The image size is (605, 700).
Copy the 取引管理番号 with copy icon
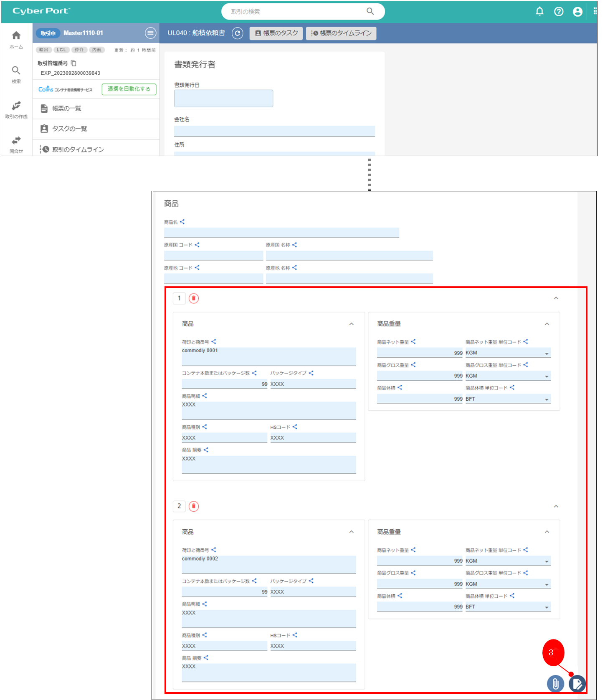74,63
